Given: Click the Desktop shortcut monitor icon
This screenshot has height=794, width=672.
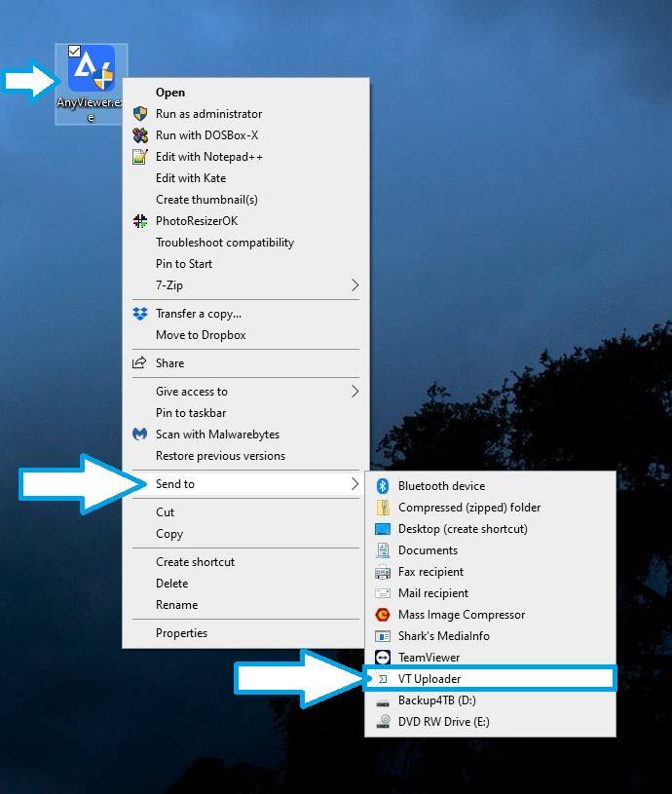Looking at the screenshot, I should 383,529.
